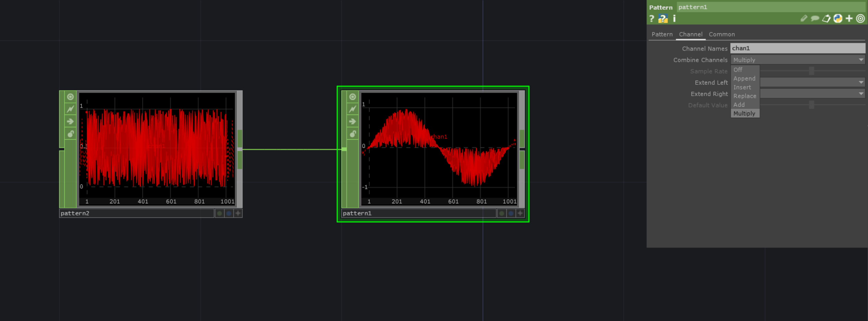Expand the Extend Right dropdown arrow
This screenshot has height=321, width=868.
coord(861,94)
